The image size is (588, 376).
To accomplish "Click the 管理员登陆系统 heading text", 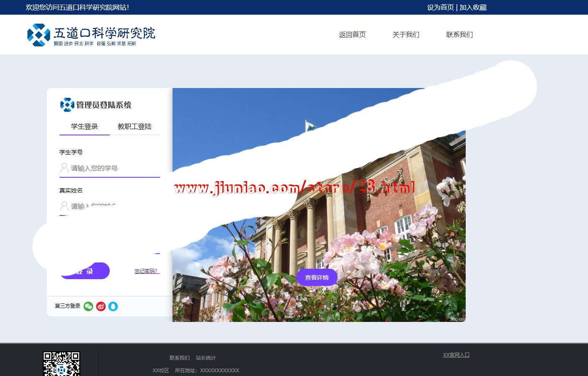I will (x=104, y=105).
